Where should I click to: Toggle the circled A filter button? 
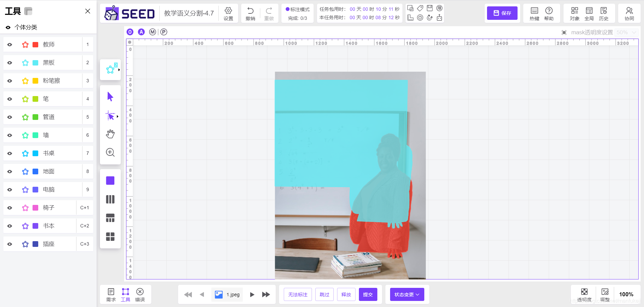[141, 32]
